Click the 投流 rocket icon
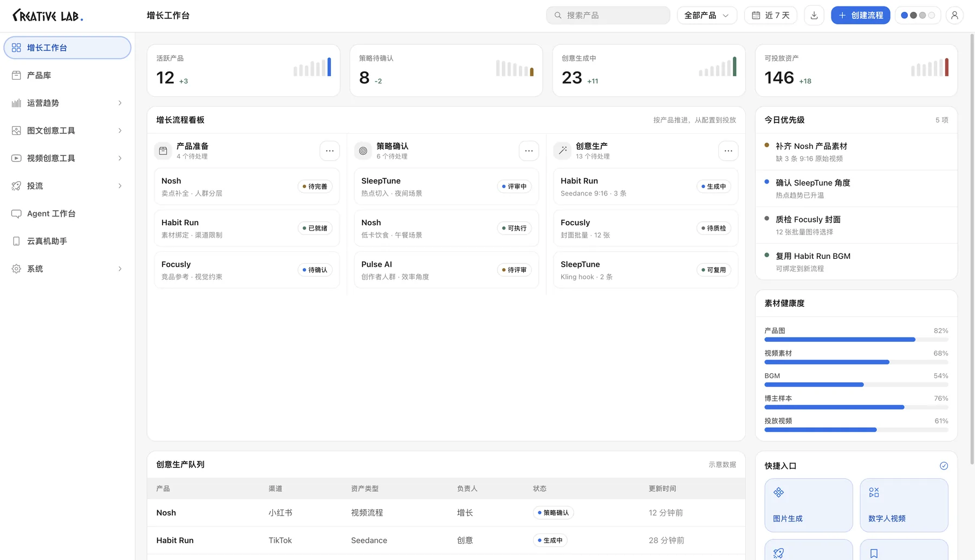Image resolution: width=975 pixels, height=560 pixels. 16,186
